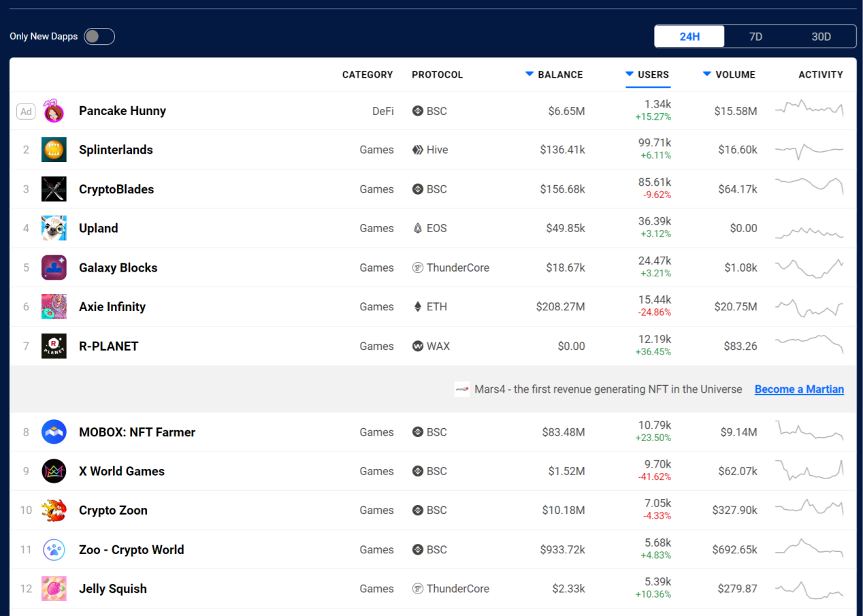Viewport: 863px width, 616px height.
Task: Click the +36.45% change for R-PLANET
Action: coord(653,352)
